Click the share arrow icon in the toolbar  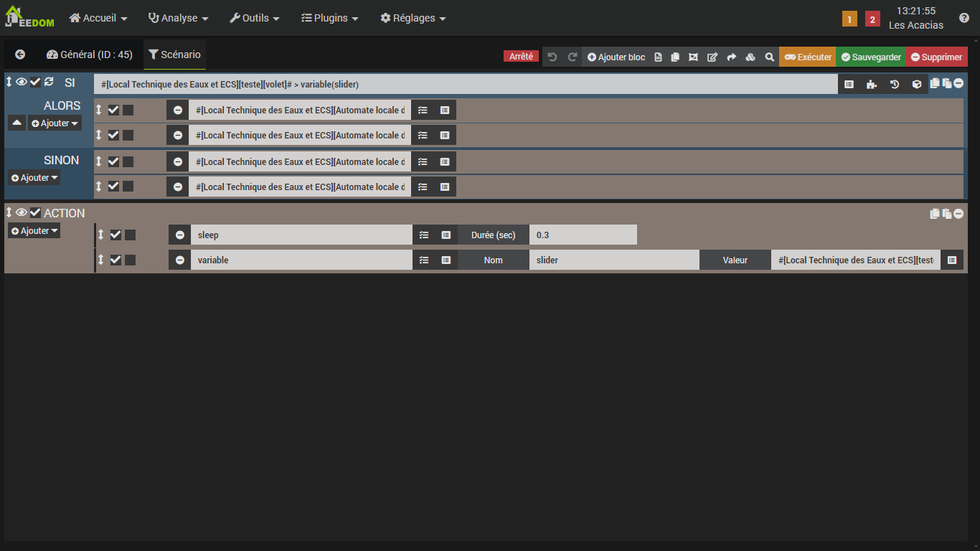[x=731, y=57]
